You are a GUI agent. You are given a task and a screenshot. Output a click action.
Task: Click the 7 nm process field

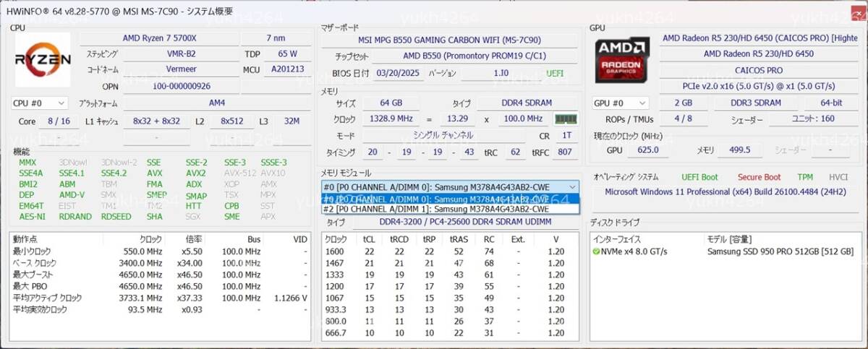point(276,38)
